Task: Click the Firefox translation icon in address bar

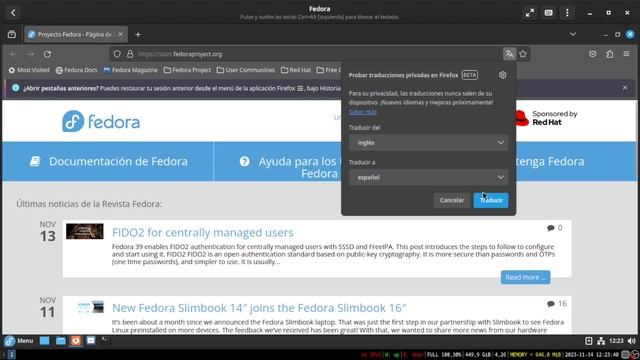Action: 509,54
